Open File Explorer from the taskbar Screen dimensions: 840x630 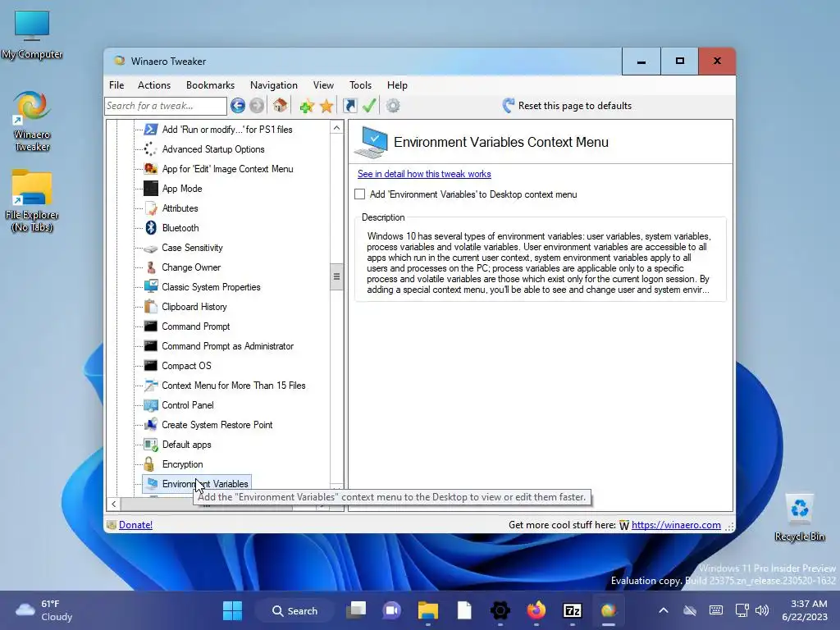[428, 610]
